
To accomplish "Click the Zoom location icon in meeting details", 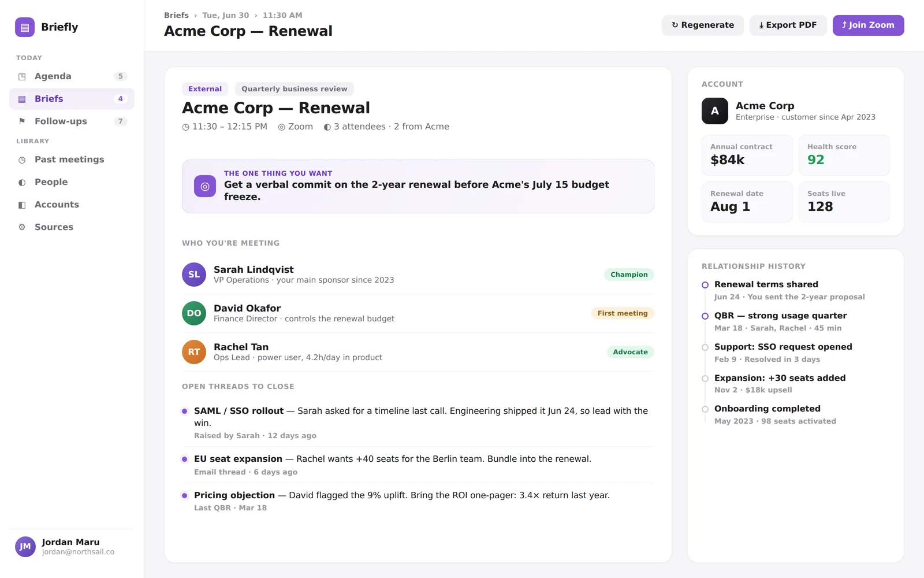I will coord(282,127).
